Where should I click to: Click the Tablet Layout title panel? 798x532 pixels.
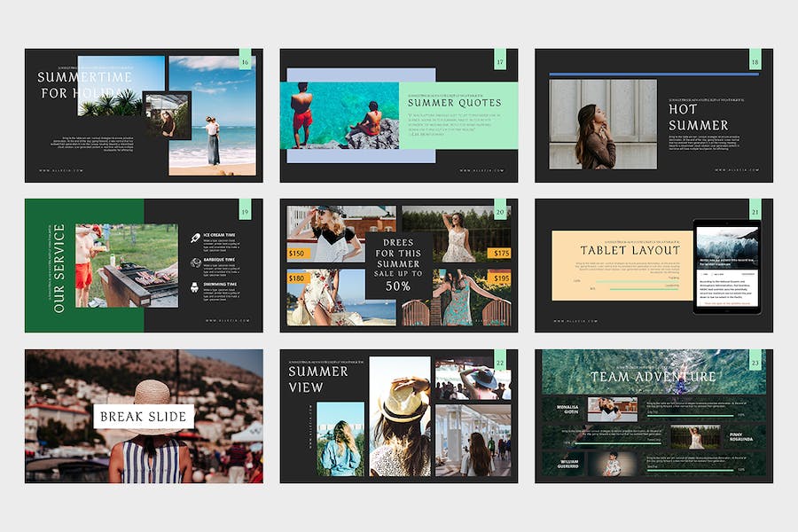(x=622, y=266)
